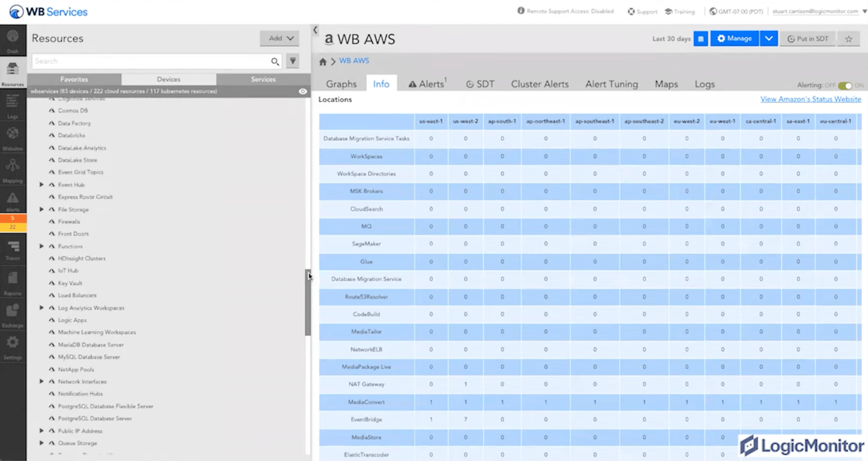Open the Logs sidebar icon

tap(13, 106)
